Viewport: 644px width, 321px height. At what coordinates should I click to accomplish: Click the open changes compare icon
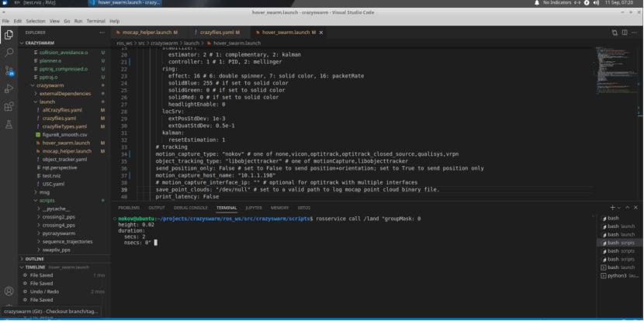(x=615, y=33)
